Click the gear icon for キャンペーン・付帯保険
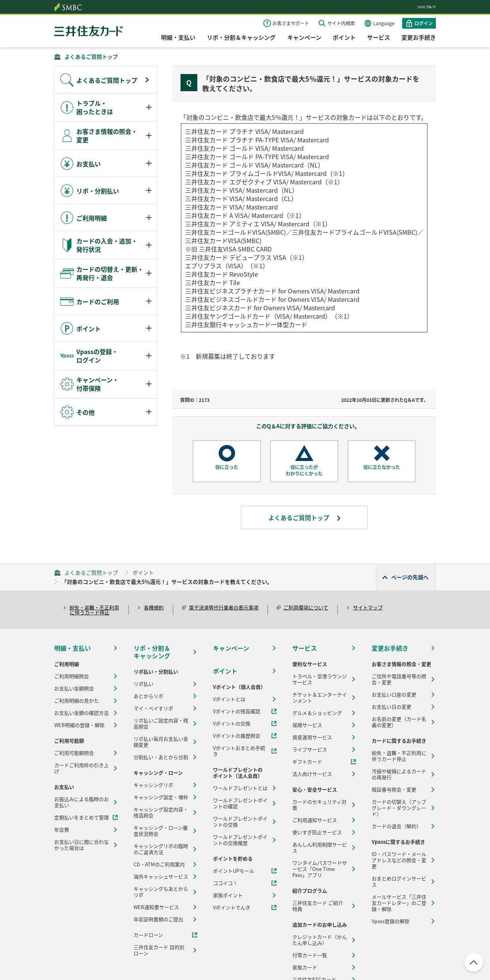This screenshot has width=490, height=980. point(67,384)
